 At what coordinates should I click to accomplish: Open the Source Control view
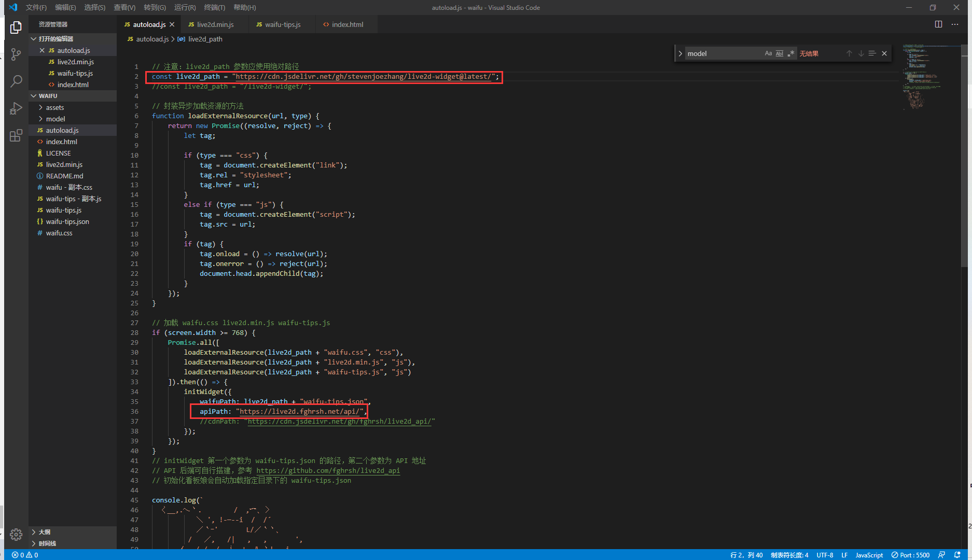[x=16, y=54]
